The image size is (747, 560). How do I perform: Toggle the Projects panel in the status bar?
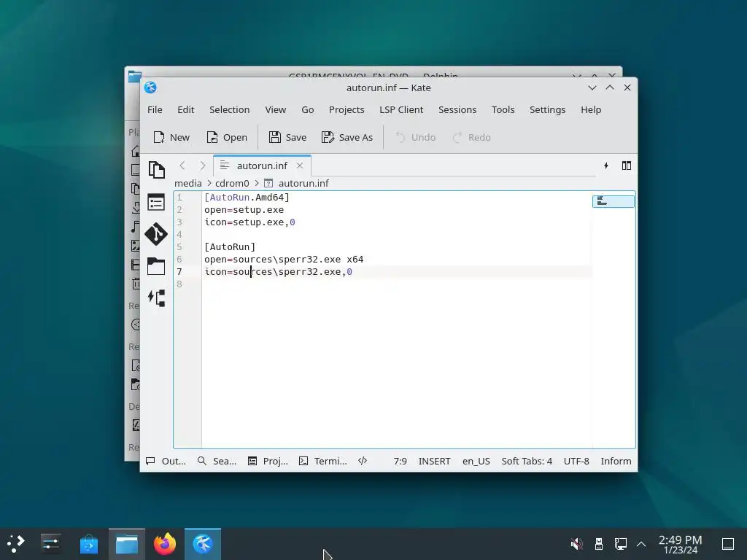tap(268, 461)
